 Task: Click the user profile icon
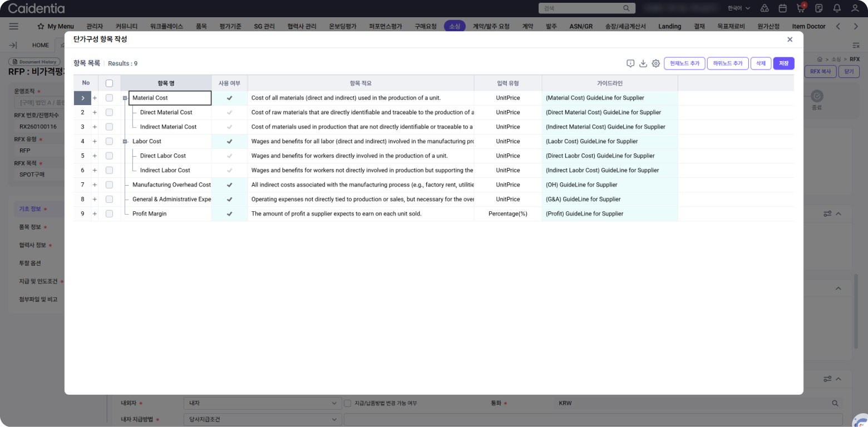(x=855, y=8)
